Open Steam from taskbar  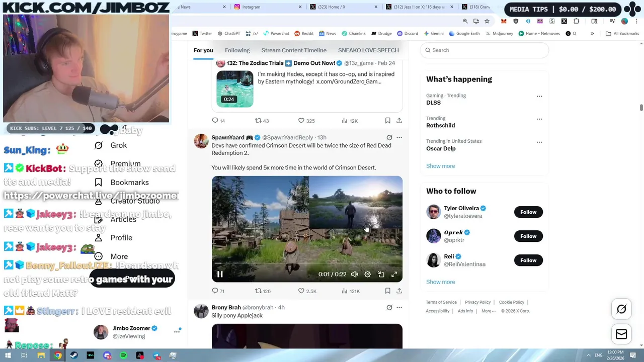click(74, 355)
